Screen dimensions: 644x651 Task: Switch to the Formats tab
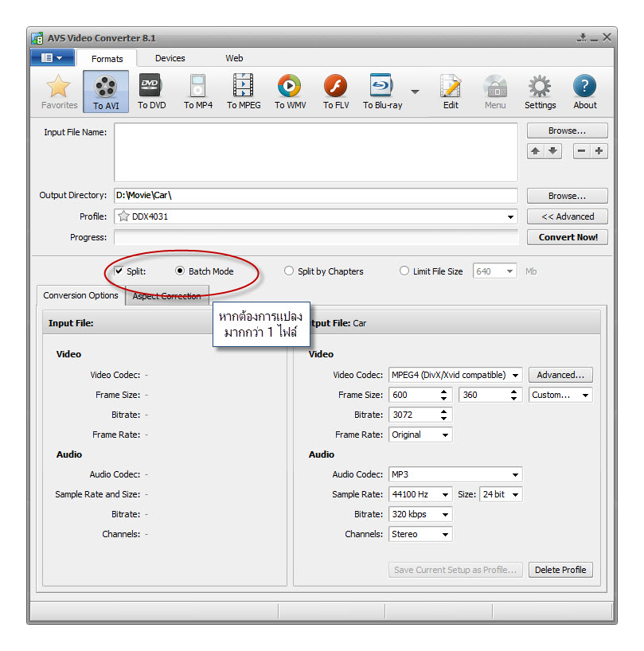click(x=107, y=59)
